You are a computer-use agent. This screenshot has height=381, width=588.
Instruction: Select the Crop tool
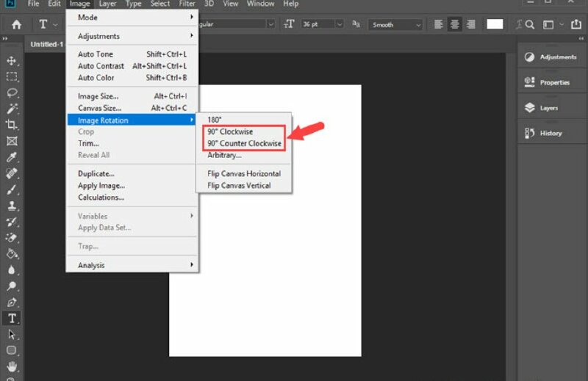pos(12,125)
